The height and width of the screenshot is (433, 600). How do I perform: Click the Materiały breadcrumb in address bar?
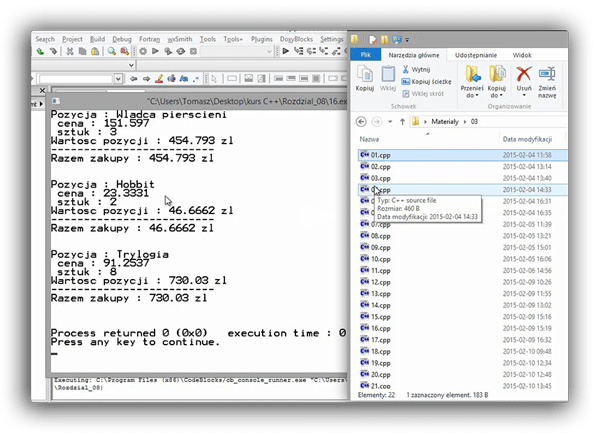coord(444,120)
